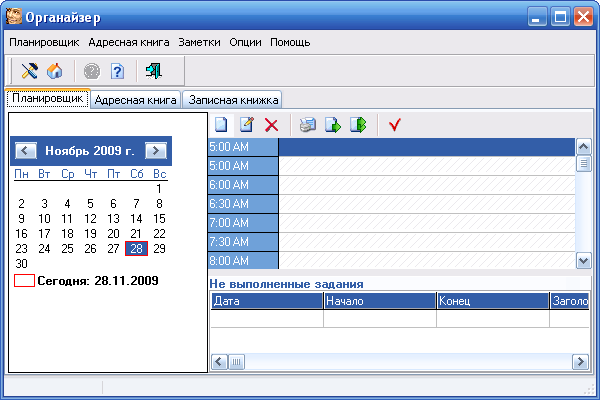The width and height of the screenshot is (600, 400).
Task: Switch to the Записная книжка tab
Action: (x=233, y=100)
